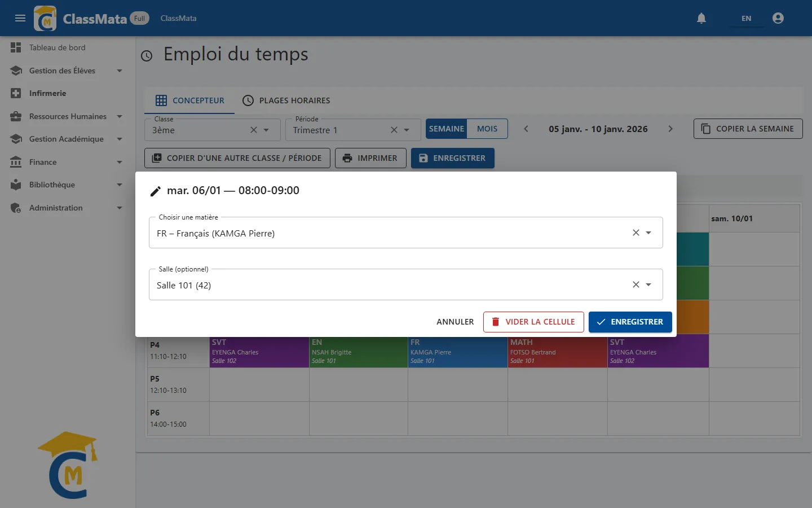
Task: Open Infirmerie section
Action: click(68, 93)
